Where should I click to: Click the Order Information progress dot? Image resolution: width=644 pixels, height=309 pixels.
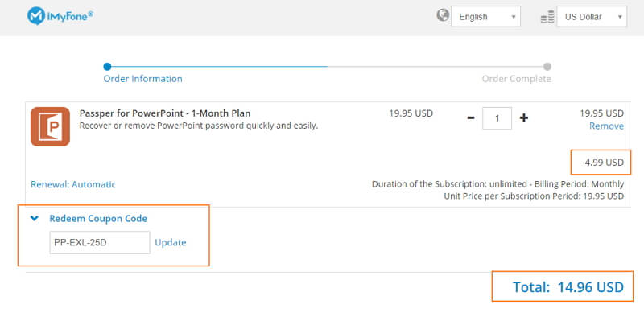coord(107,67)
